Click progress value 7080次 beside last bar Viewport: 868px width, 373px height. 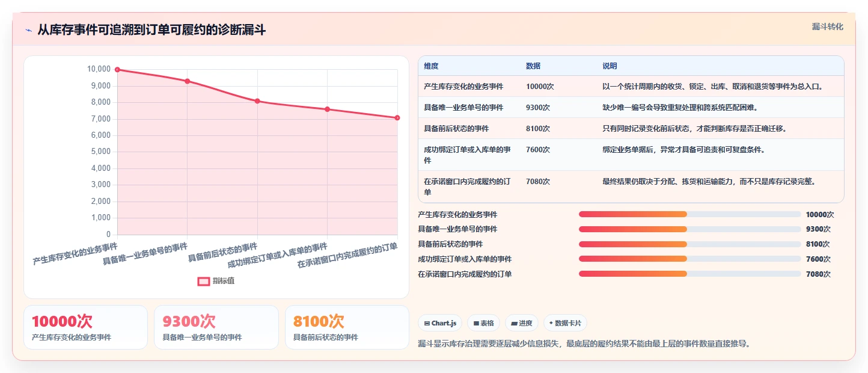(x=818, y=274)
